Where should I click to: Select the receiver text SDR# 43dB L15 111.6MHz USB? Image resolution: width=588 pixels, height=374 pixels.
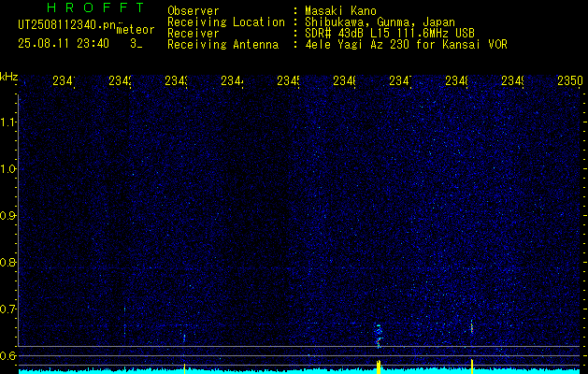click(390, 34)
